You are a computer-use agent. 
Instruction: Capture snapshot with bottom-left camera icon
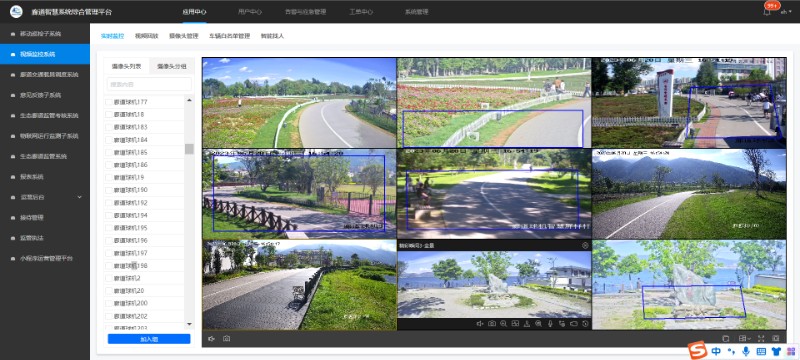click(x=227, y=339)
